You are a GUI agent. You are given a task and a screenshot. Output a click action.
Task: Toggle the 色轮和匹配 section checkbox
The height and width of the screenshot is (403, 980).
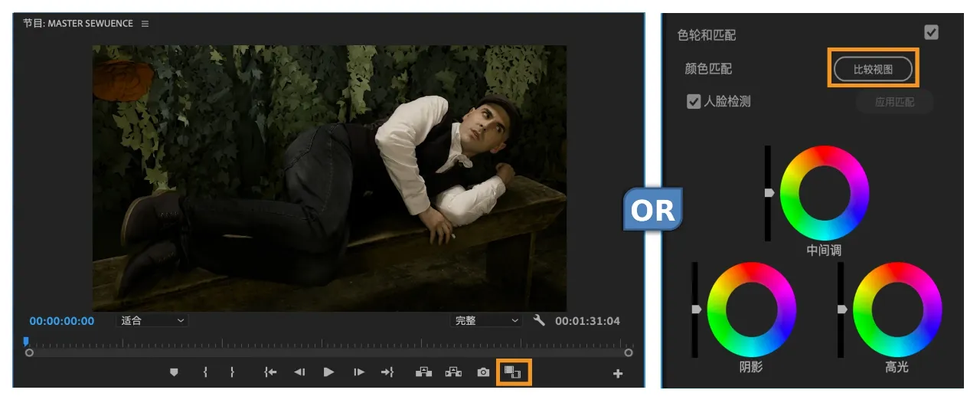click(x=931, y=32)
